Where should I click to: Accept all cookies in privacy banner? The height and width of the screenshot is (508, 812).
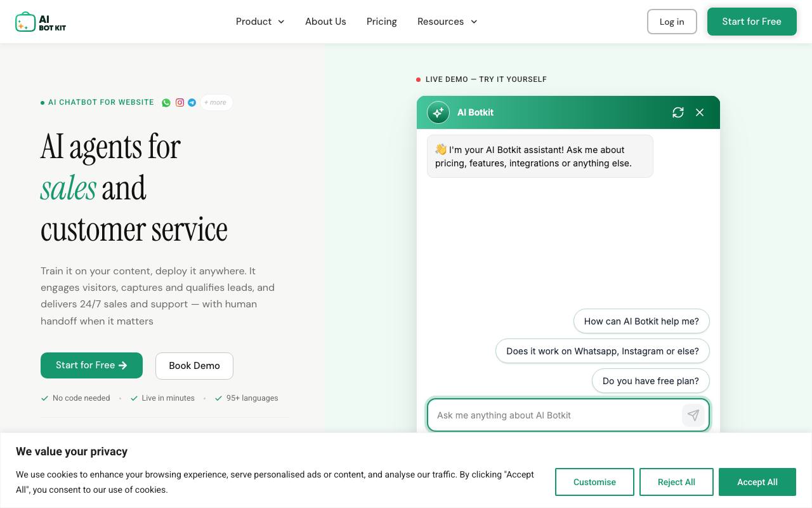point(757,482)
